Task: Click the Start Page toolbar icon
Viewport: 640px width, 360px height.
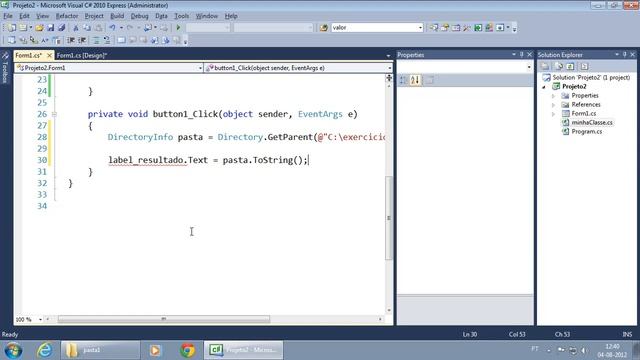Action: coord(478,28)
